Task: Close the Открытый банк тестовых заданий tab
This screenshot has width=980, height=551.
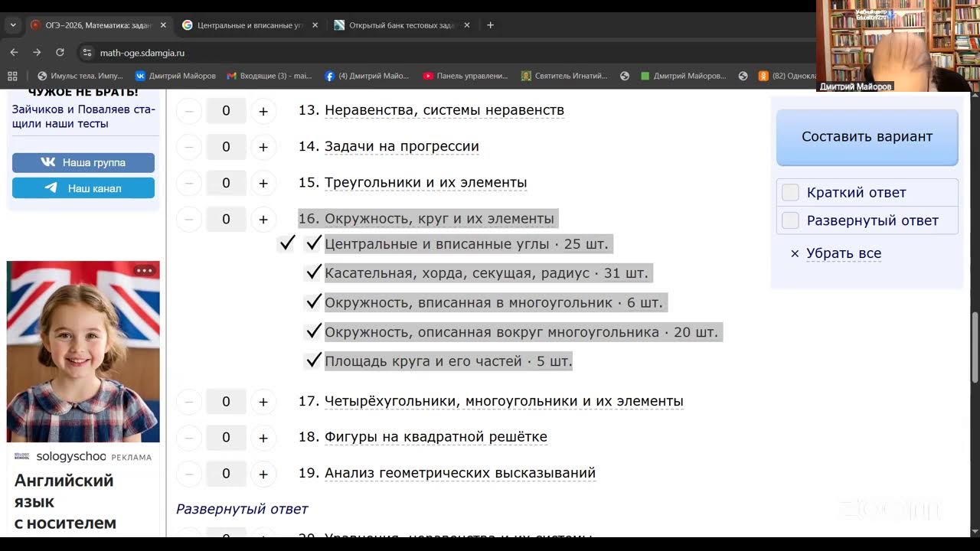Action: pyautogui.click(x=468, y=25)
